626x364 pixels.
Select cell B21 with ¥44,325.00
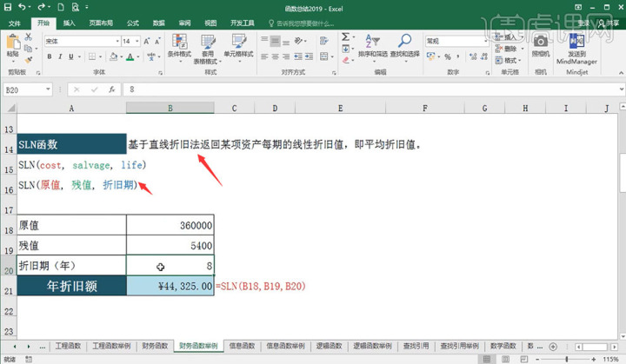pos(170,286)
